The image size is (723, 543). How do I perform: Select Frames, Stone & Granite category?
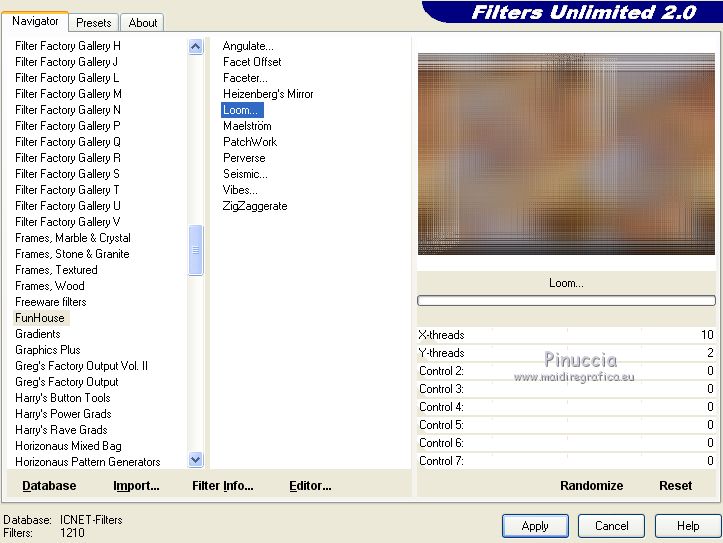(72, 254)
